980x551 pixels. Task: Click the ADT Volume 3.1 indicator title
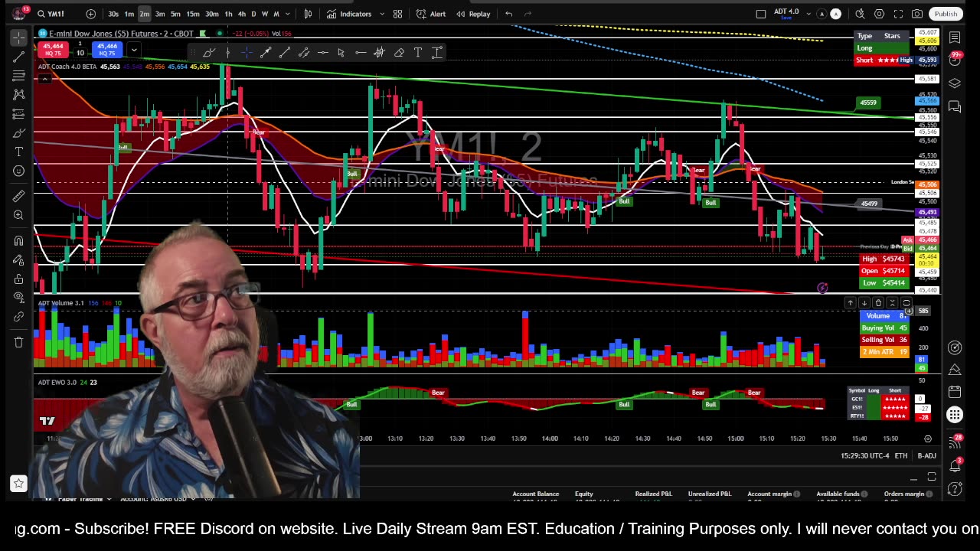point(61,303)
